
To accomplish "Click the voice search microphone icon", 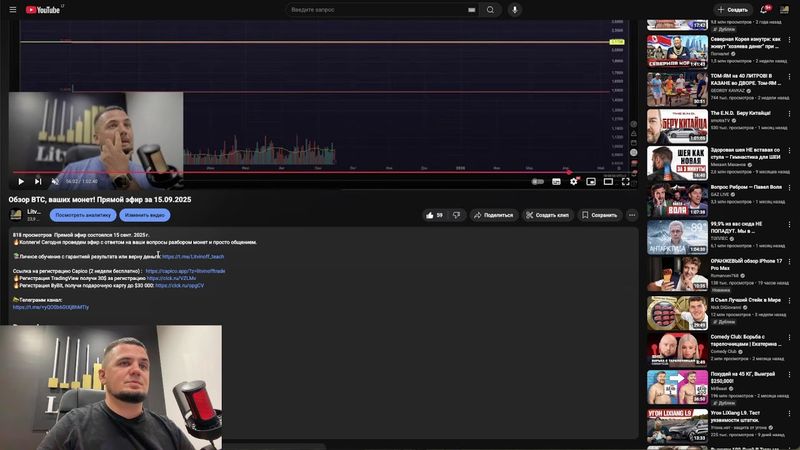I will point(515,10).
